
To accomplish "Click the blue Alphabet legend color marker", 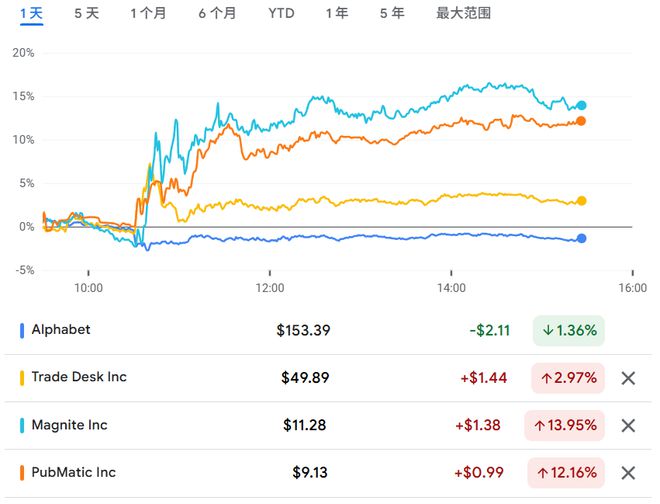I will click(x=22, y=330).
